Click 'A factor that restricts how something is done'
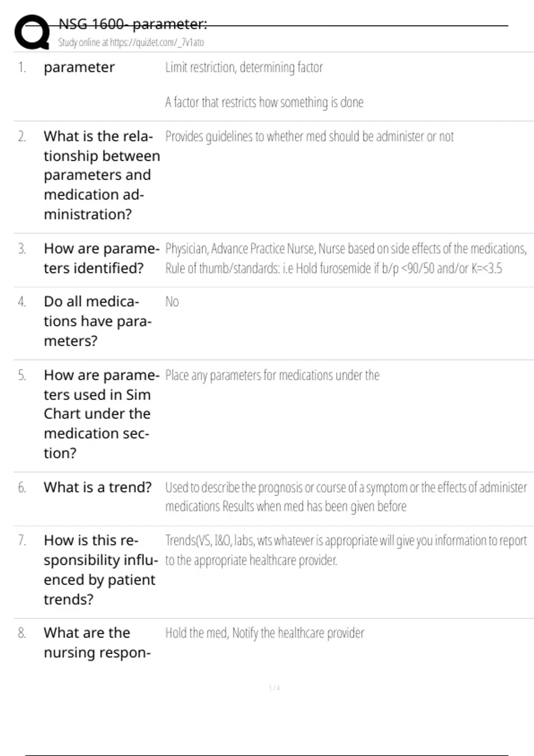Image resolution: width=534 pixels, height=756 pixels. point(264,102)
